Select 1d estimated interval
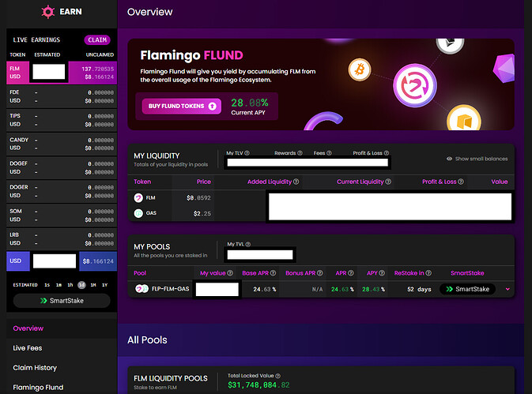This screenshot has height=394, width=532. tap(81, 285)
